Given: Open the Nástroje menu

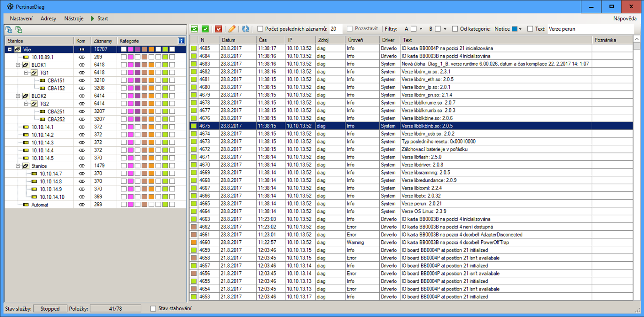Looking at the screenshot, I should tap(74, 19).
